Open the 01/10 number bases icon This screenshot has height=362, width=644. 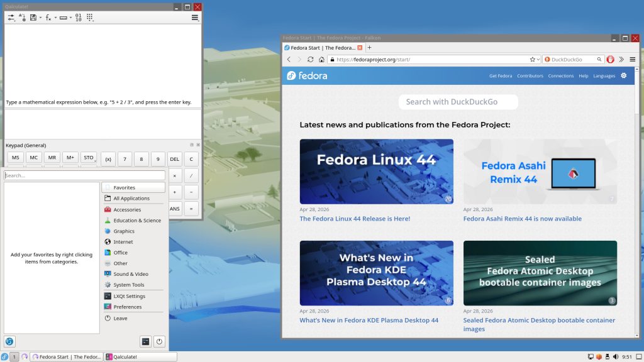[79, 18]
